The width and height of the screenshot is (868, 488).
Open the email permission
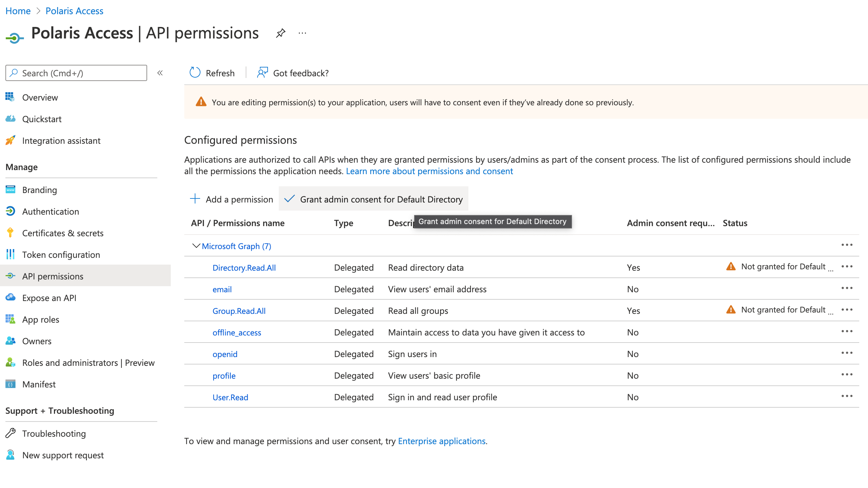coord(222,289)
